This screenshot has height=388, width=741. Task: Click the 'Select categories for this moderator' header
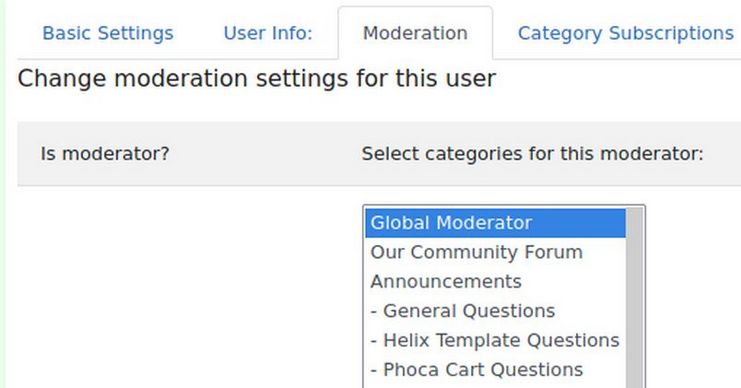[x=533, y=154]
